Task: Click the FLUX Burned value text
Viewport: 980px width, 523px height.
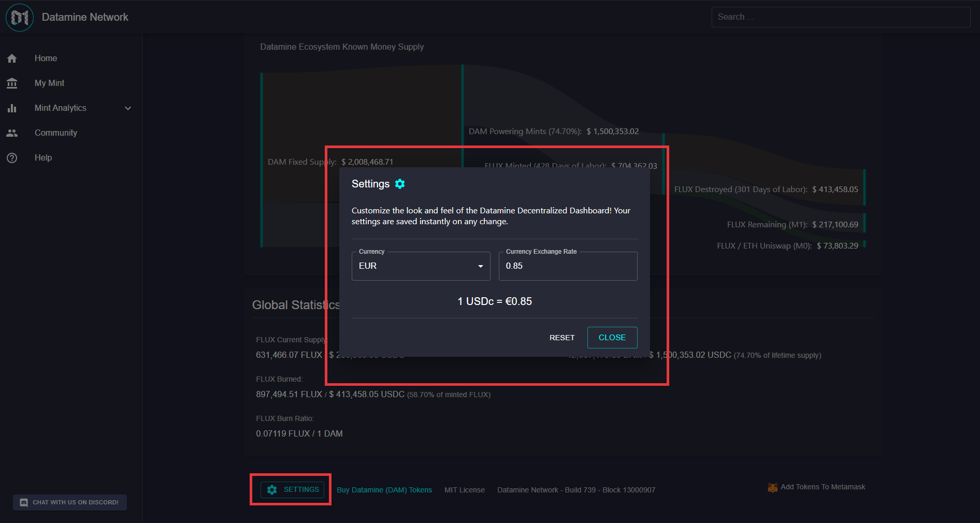Action: 373,395
